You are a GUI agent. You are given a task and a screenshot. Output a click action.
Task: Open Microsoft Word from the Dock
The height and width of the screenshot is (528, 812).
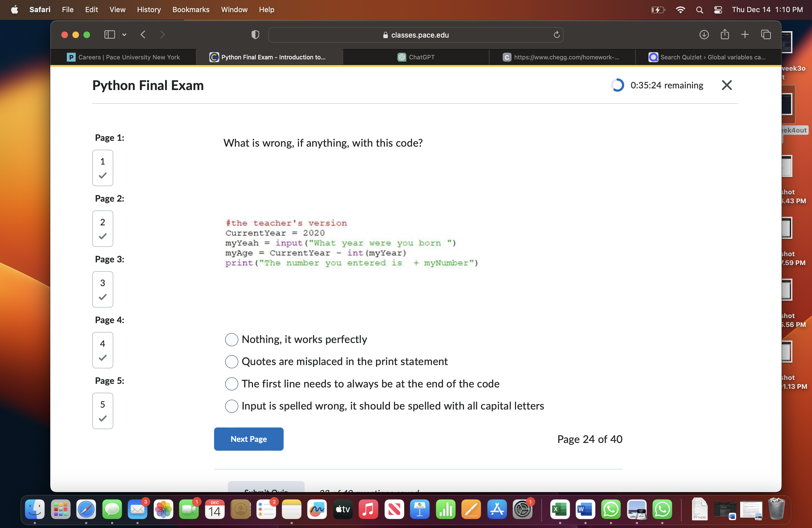click(586, 509)
